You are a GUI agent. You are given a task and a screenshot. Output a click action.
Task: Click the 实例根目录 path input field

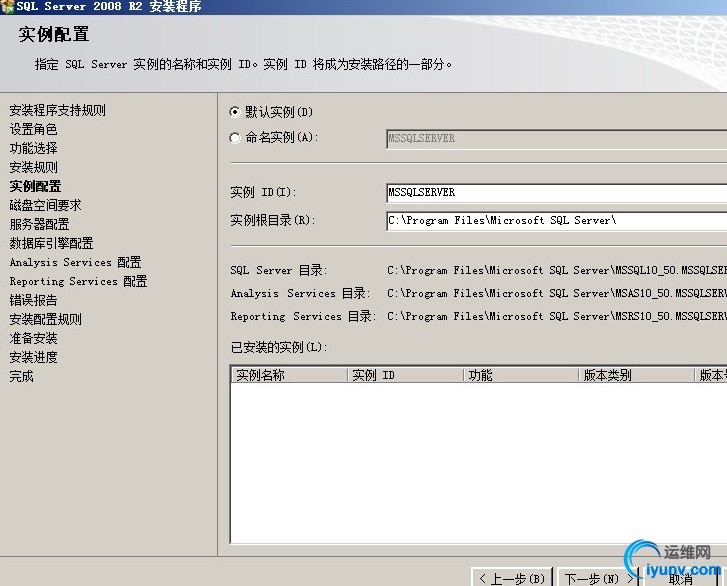coord(556,221)
